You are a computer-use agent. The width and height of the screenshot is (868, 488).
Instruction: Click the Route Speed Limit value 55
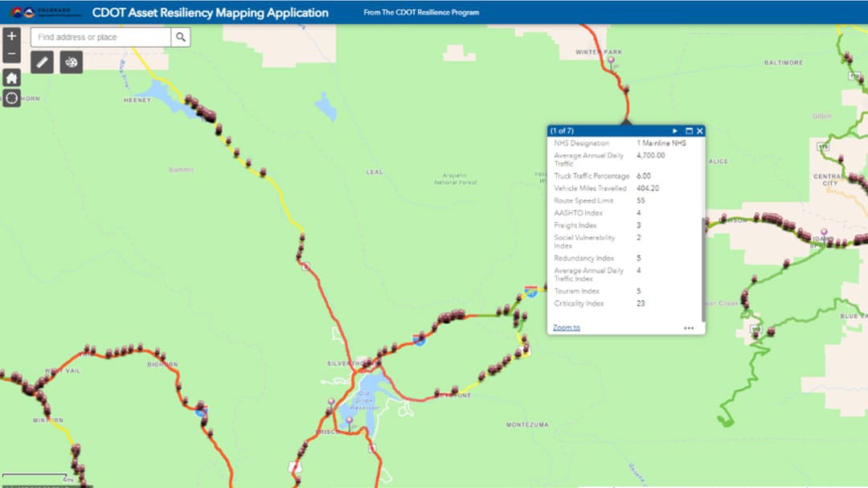(641, 200)
